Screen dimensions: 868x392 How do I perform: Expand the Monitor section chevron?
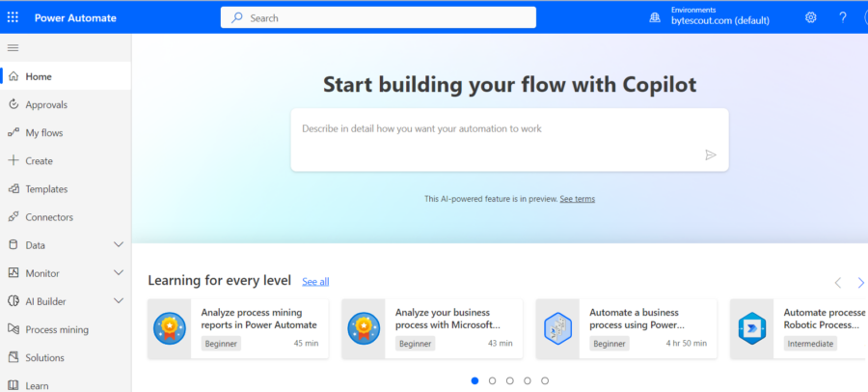click(119, 273)
